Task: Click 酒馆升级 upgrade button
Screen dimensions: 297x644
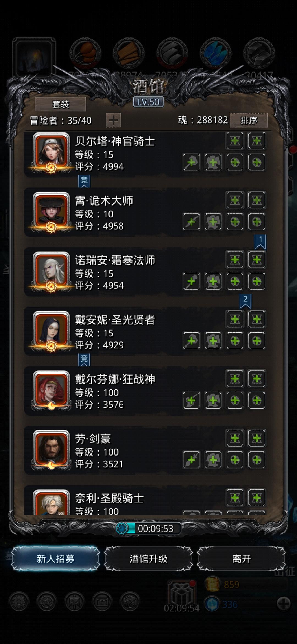Action: click(x=148, y=559)
